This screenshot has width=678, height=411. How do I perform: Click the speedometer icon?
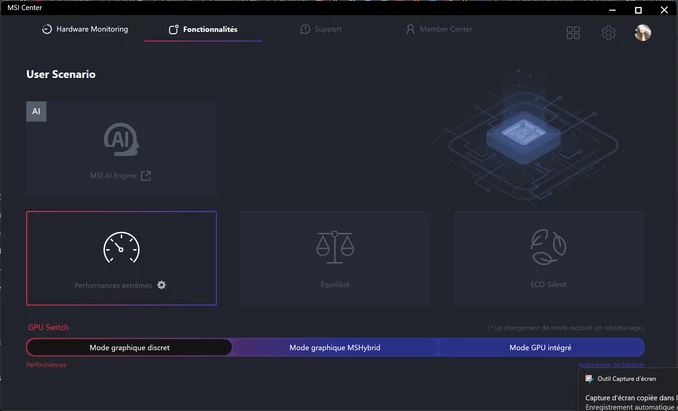[121, 248]
